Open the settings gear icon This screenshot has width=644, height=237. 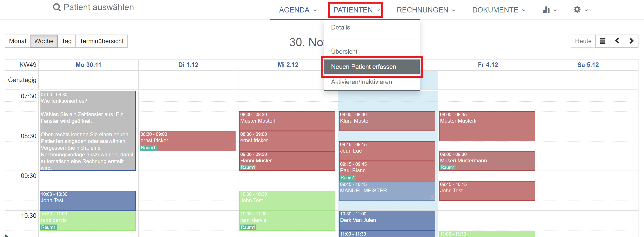tap(577, 10)
